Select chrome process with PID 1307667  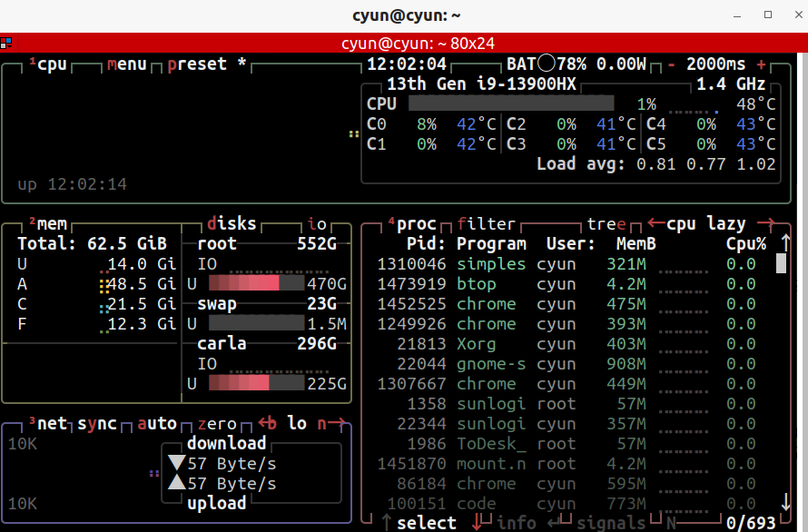click(x=567, y=384)
